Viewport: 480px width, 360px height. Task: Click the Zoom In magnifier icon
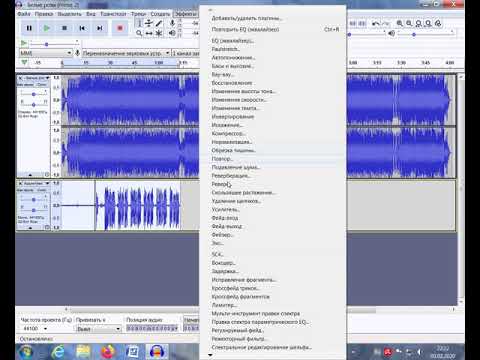point(399,23)
